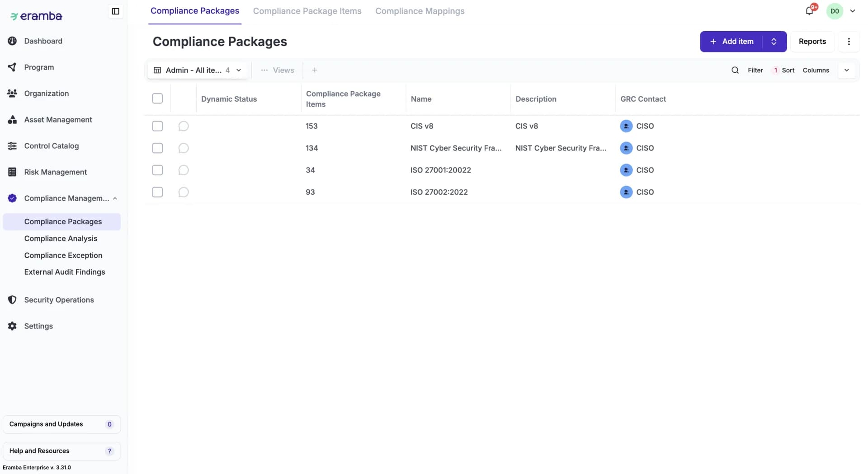Click CISO contact avatar in CIS v8 row
The image size is (868, 474).
(x=626, y=126)
